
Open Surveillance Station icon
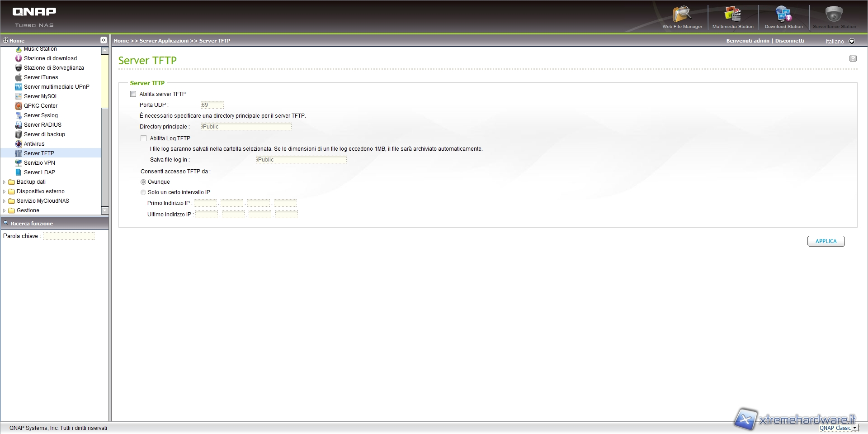834,17
